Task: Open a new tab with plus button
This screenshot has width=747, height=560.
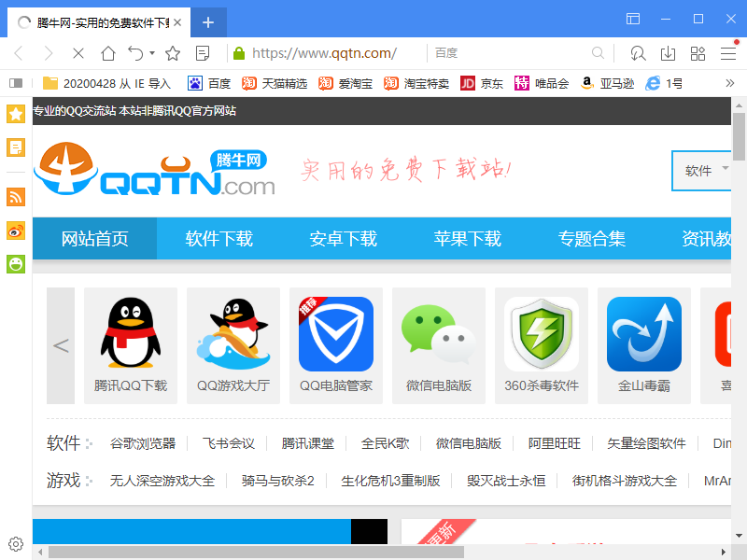Action: (x=208, y=22)
